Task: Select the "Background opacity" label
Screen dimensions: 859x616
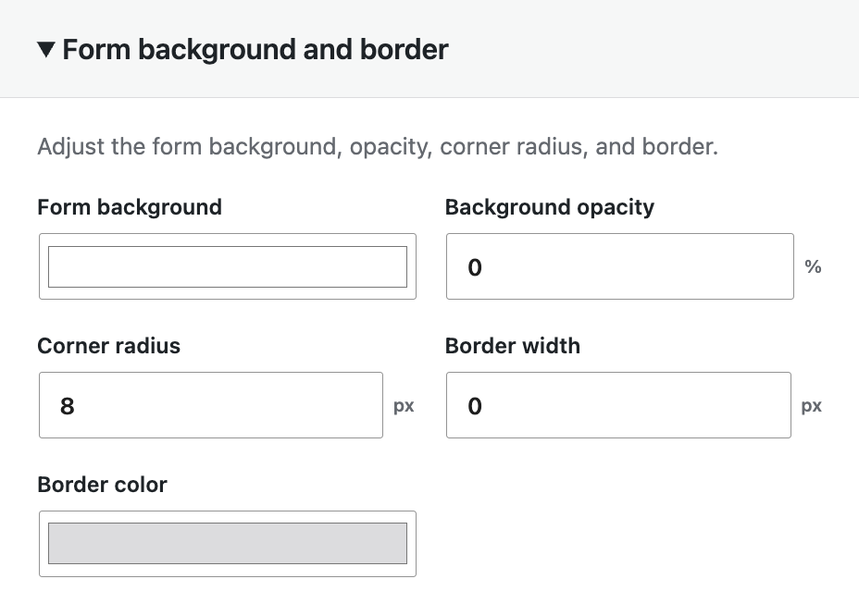Action: click(550, 207)
